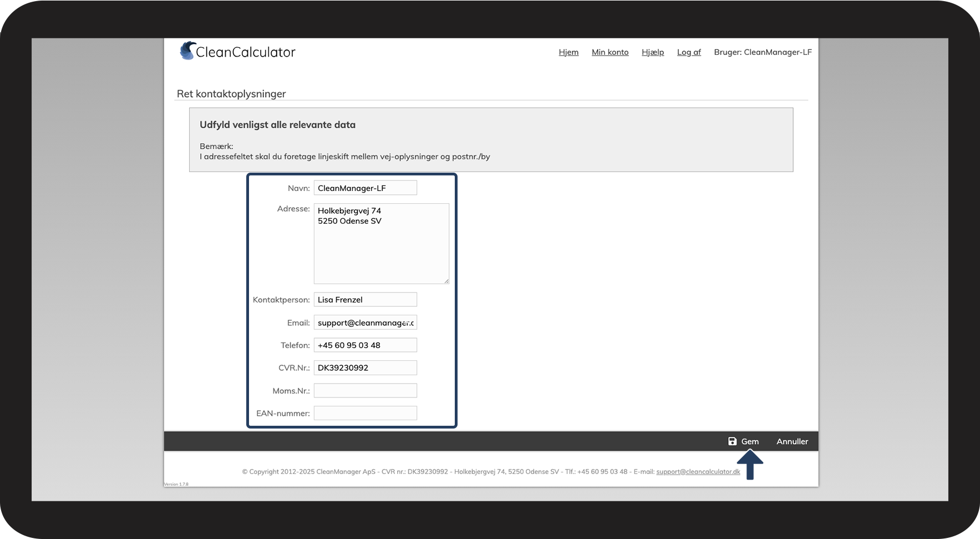Viewport: 980px width, 539px height.
Task: Focus the Telefon number field
Action: coord(365,345)
